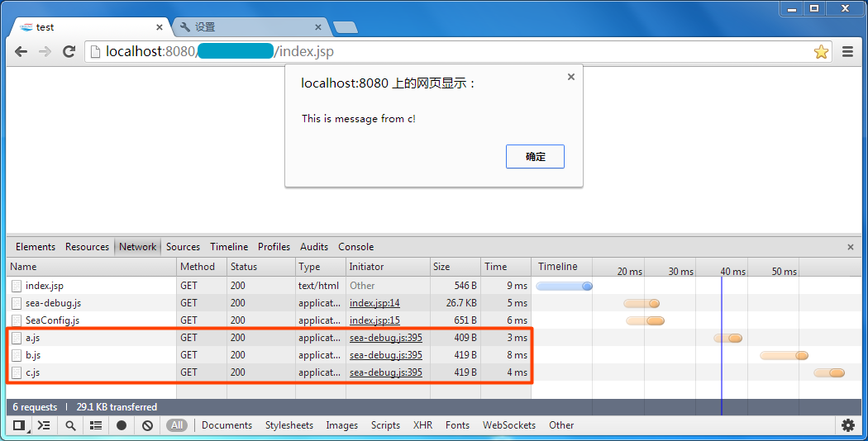Open sea-debug.js:395 link in c.js row
The height and width of the screenshot is (441, 868).
point(386,372)
